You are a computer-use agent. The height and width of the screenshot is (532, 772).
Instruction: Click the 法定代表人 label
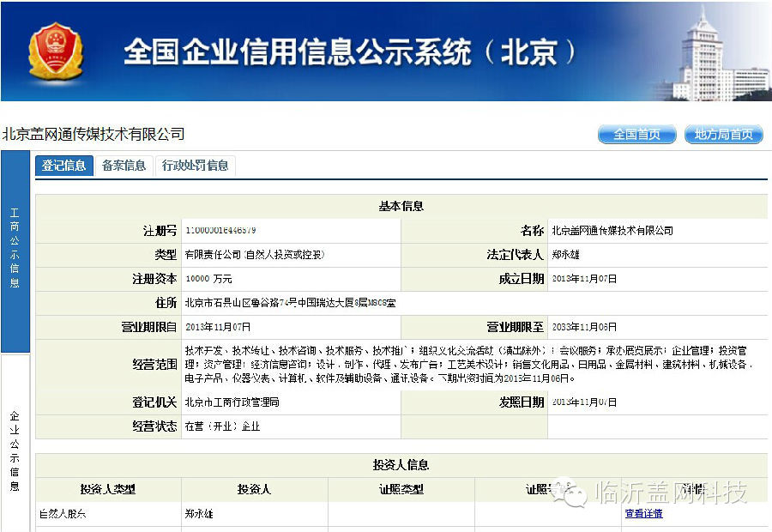point(515,254)
